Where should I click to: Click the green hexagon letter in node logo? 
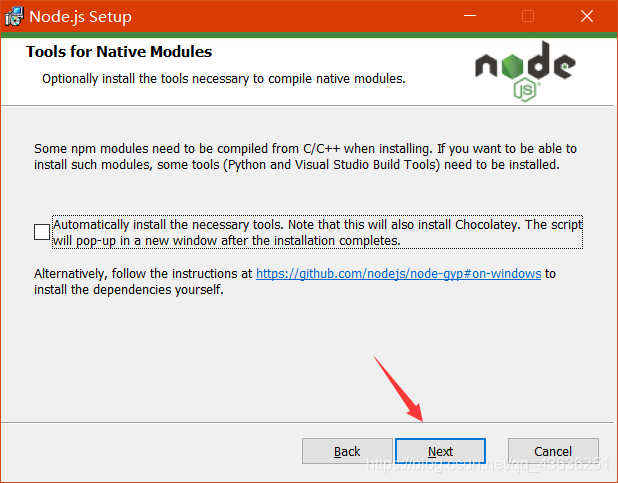[512, 66]
